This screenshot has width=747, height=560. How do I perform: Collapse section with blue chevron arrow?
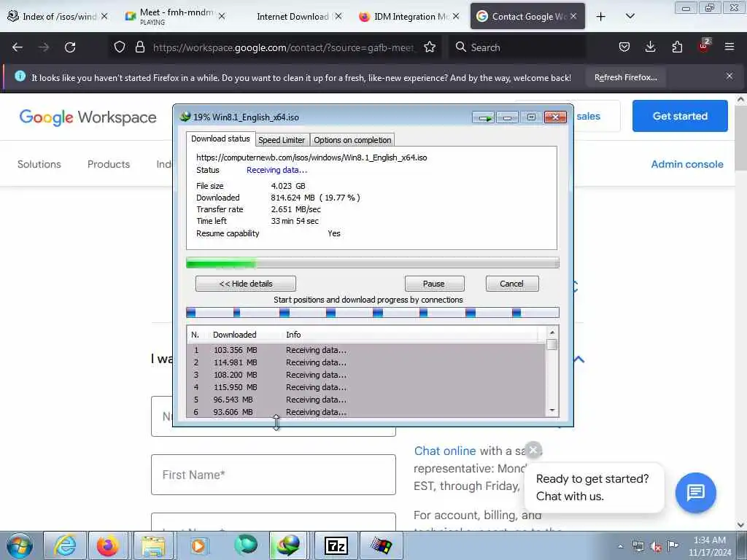point(578,359)
